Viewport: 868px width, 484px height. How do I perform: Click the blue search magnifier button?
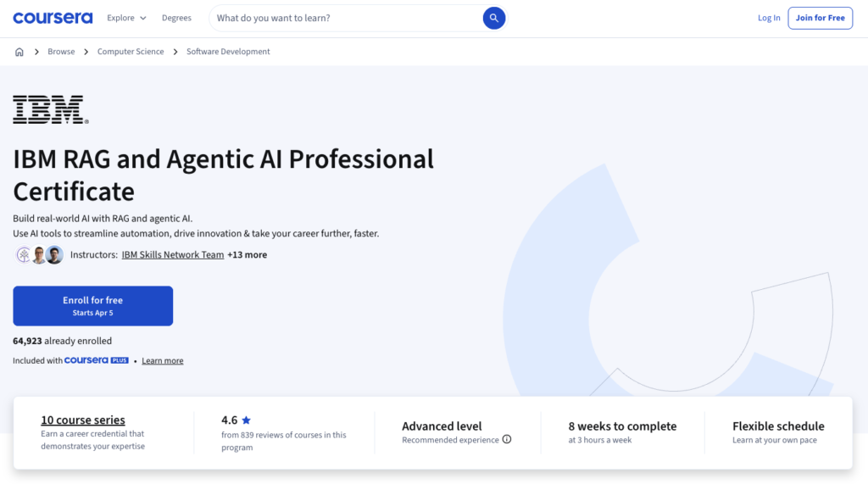tap(494, 19)
